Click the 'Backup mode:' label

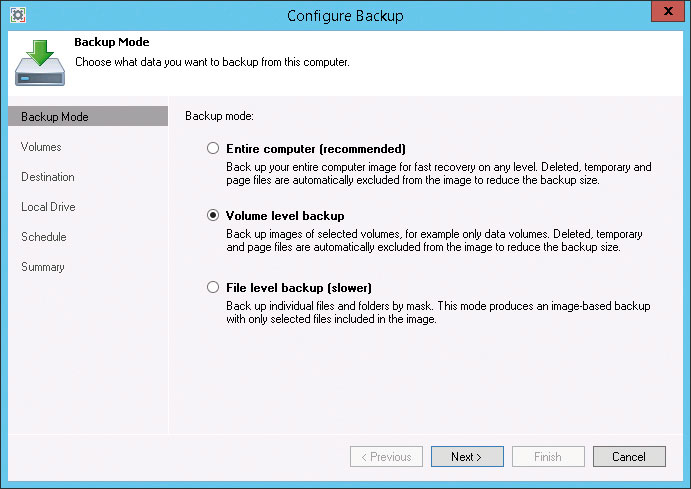[x=219, y=116]
